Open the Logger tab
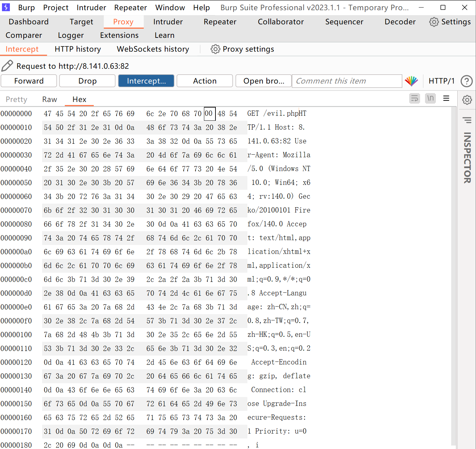This screenshot has height=449, width=476. [71, 35]
